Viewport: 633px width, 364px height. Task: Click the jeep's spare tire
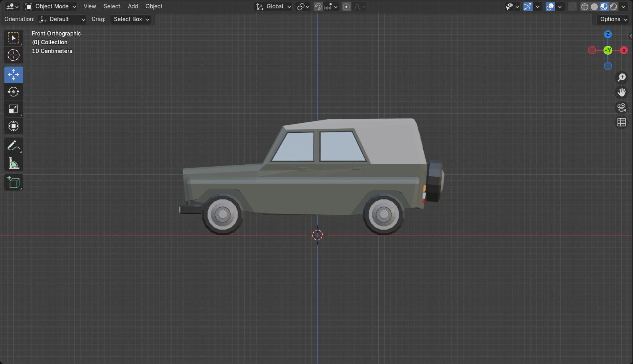pyautogui.click(x=435, y=181)
